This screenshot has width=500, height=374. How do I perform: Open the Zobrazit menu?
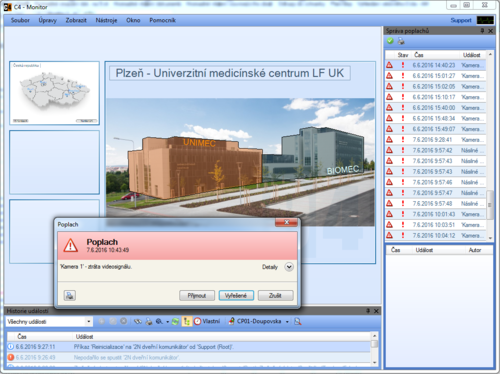pyautogui.click(x=76, y=20)
